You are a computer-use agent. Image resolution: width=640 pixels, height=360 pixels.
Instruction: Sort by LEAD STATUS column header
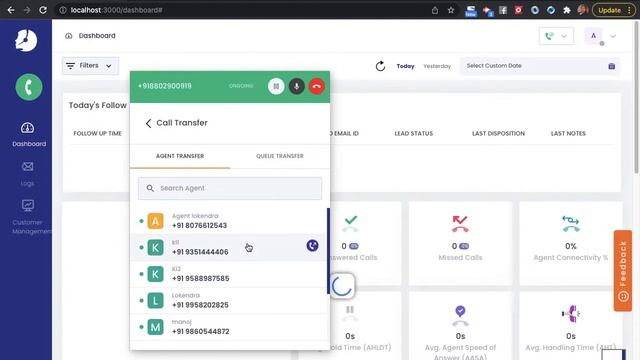click(413, 133)
